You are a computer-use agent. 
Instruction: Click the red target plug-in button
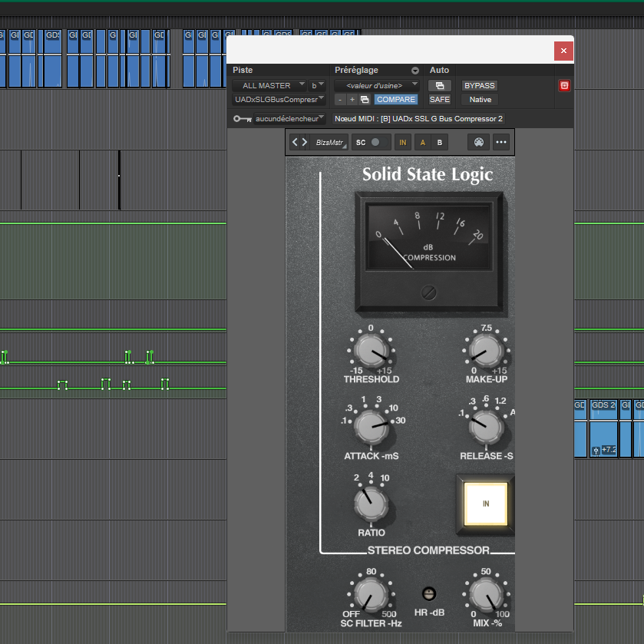coord(564,85)
